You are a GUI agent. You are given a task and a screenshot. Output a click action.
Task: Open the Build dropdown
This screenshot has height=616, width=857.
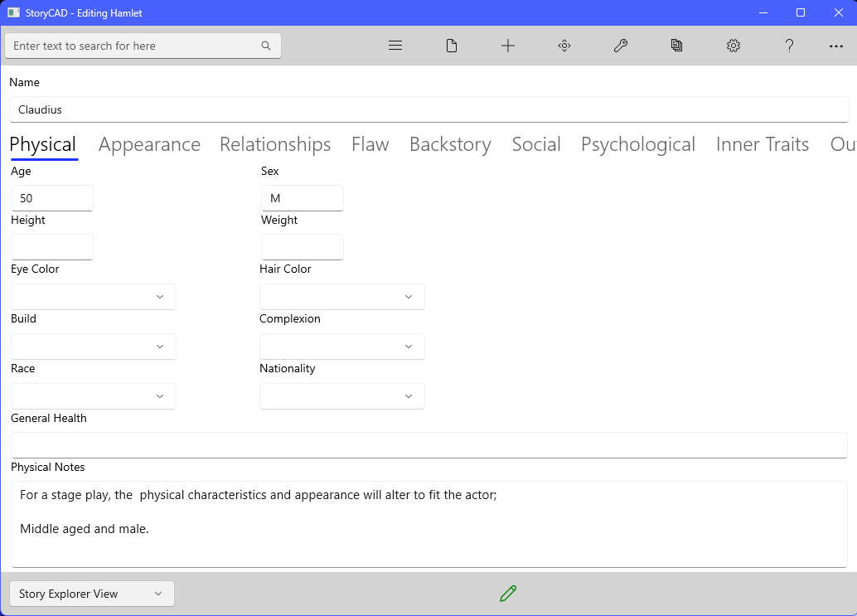click(94, 347)
